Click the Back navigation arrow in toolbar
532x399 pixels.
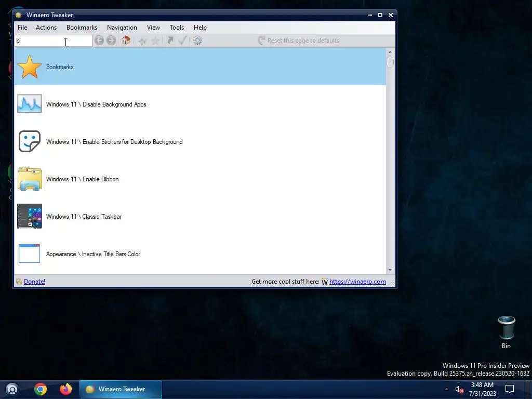[99, 41]
